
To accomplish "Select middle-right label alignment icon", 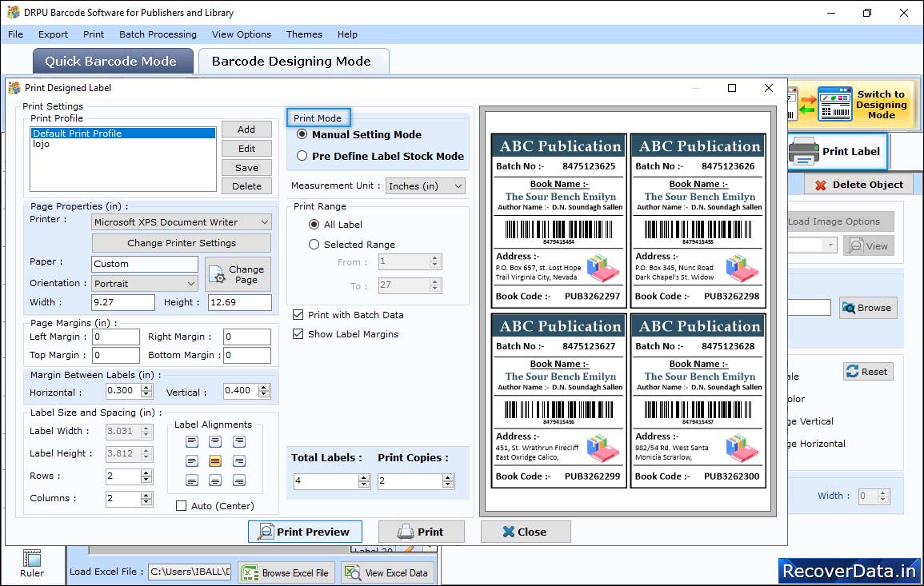I will tap(238, 461).
